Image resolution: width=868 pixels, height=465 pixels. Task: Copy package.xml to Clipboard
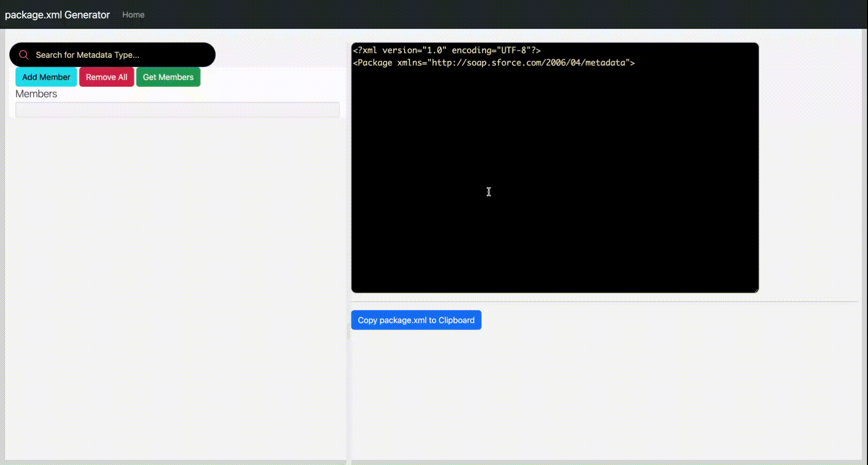(416, 320)
